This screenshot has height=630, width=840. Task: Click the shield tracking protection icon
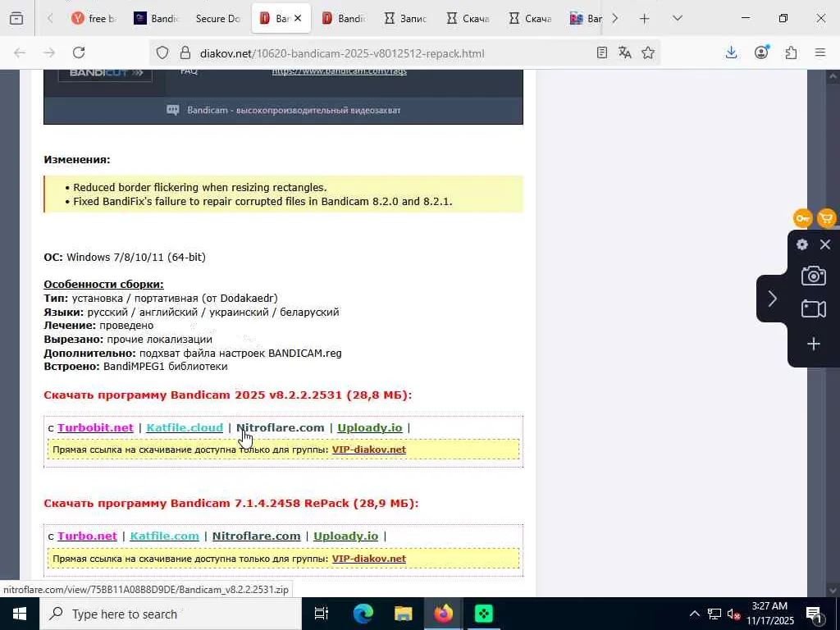pyautogui.click(x=162, y=53)
